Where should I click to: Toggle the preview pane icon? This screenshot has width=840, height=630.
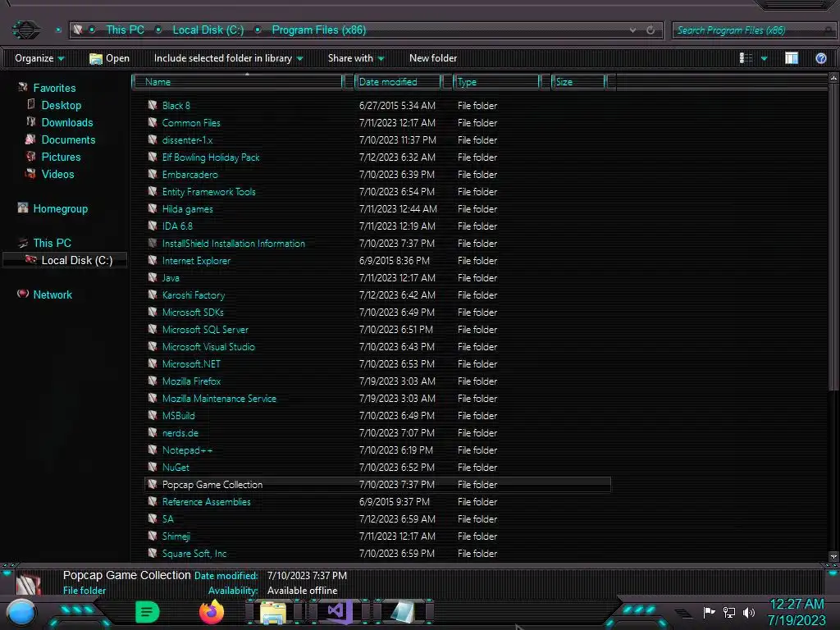792,58
